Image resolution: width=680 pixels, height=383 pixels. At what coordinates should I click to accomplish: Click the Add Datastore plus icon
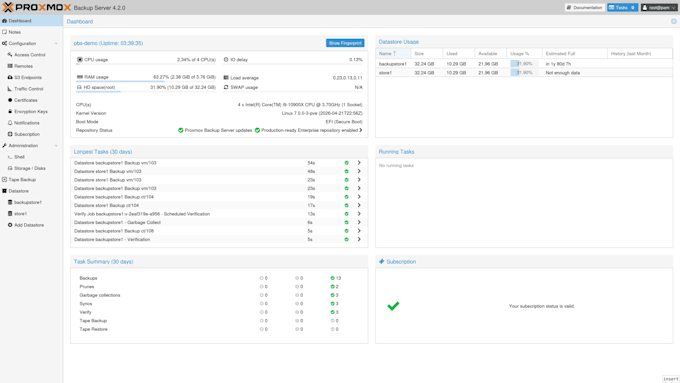tap(10, 225)
